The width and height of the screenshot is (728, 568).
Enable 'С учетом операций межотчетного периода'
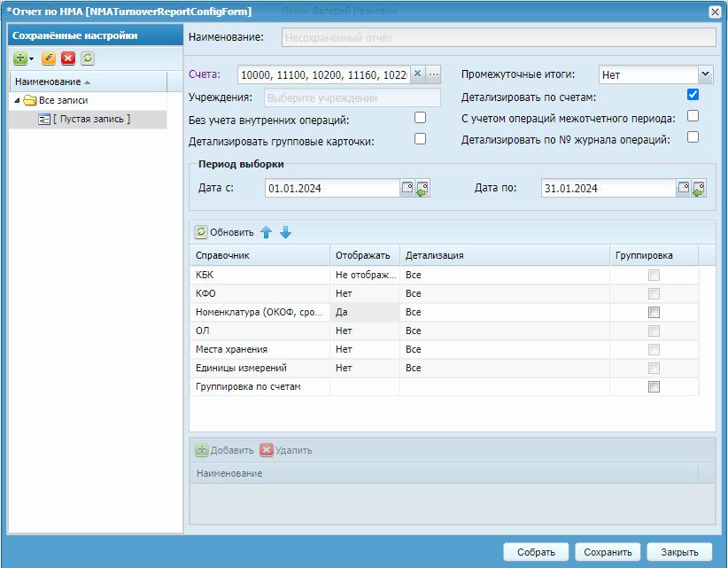pyautogui.click(x=693, y=116)
